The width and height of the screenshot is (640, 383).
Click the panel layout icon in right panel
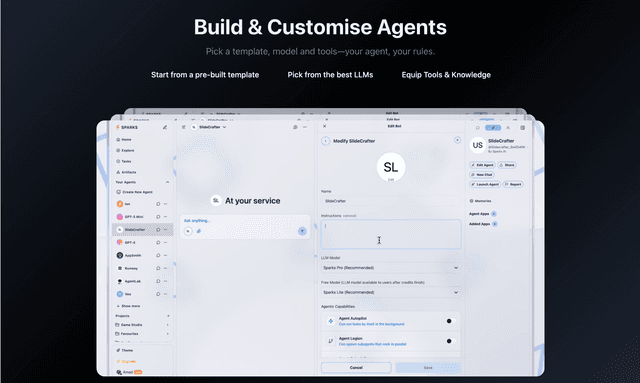coord(522,128)
